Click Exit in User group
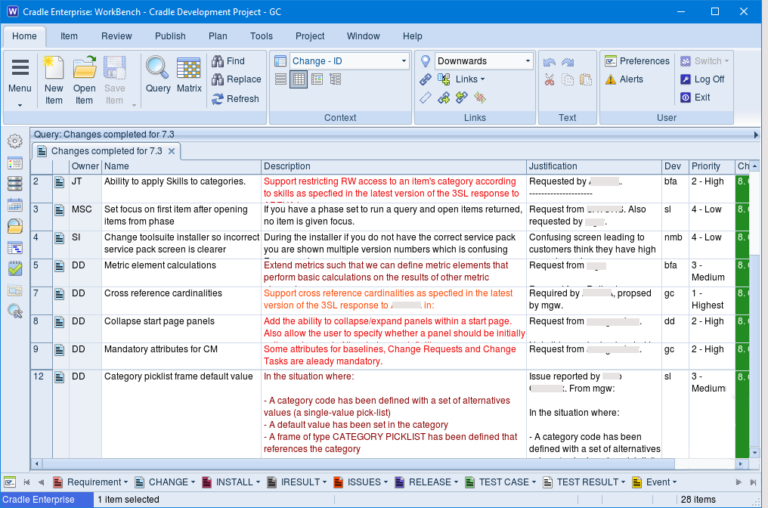This screenshot has height=508, width=768. [695, 97]
